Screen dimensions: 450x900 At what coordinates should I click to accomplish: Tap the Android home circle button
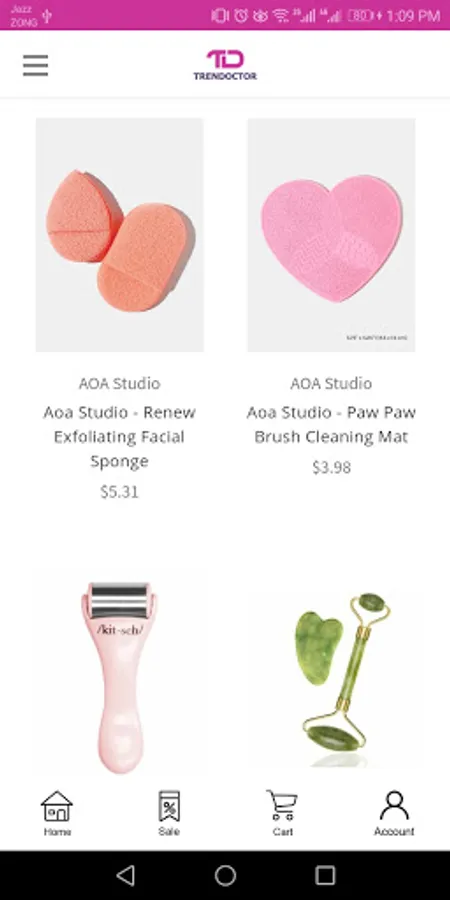click(225, 875)
